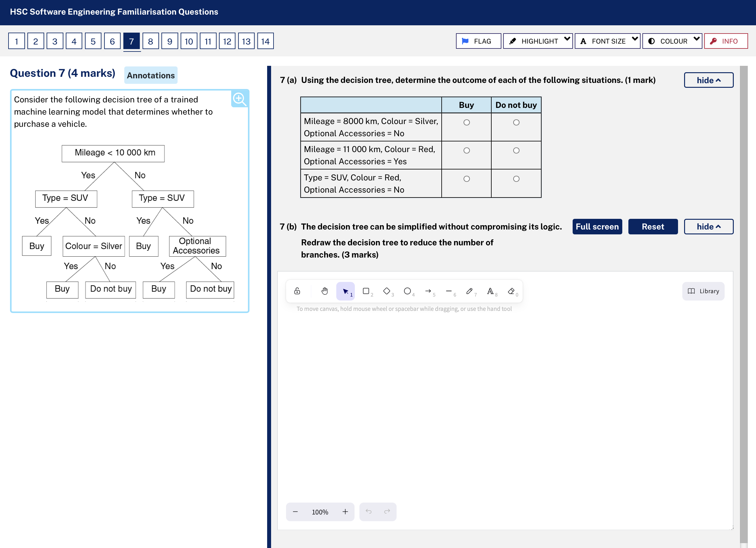Image resolution: width=756 pixels, height=548 pixels.
Task: Open the Font Size dropdown
Action: click(x=607, y=41)
